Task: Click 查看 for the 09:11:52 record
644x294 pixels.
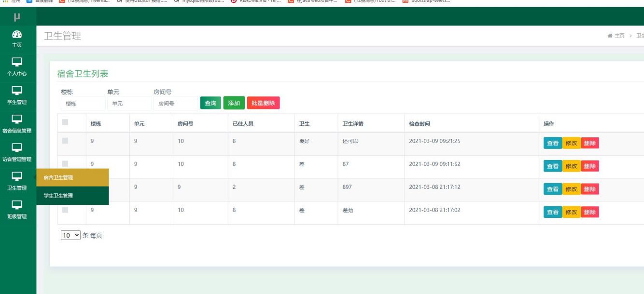Action: click(553, 166)
